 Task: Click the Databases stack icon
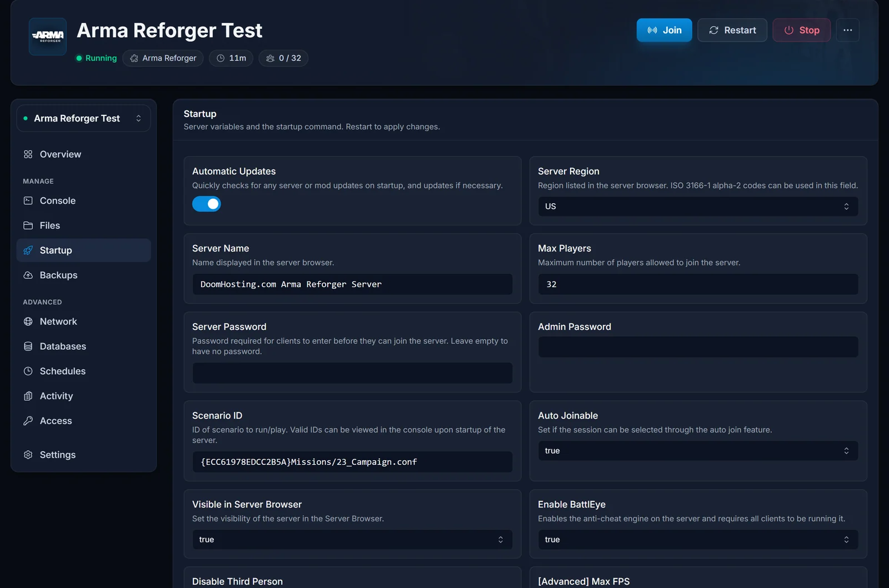28,346
